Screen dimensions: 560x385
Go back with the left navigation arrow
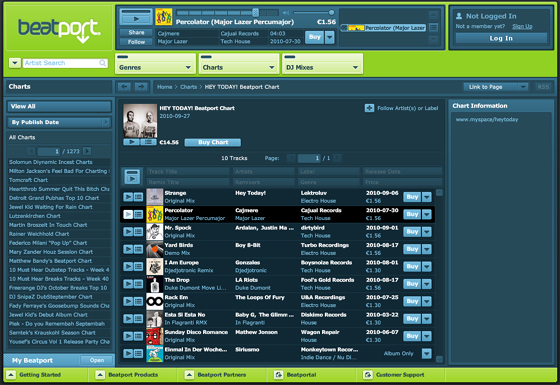(x=124, y=87)
